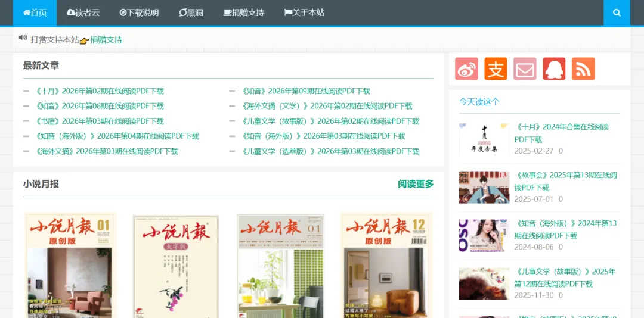Open 《知音（海外版）》2024年第13期 sidebar link
Screen dimensions: 644x318
tap(565, 229)
